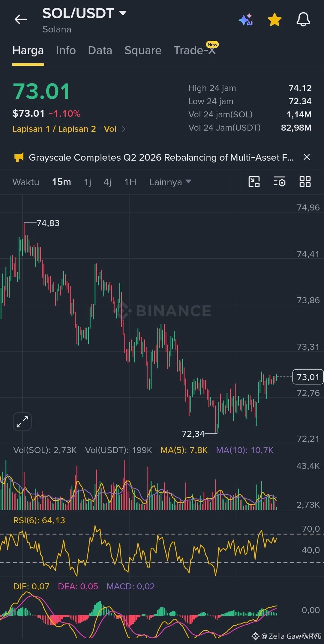This screenshot has height=644, width=324.
Task: Open chart drawing tools icon
Action: [x=254, y=182]
